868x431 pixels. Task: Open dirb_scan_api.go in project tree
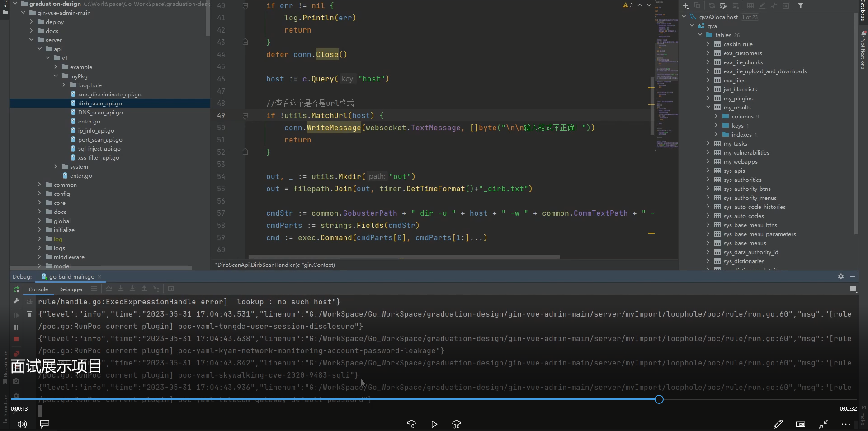click(x=99, y=103)
